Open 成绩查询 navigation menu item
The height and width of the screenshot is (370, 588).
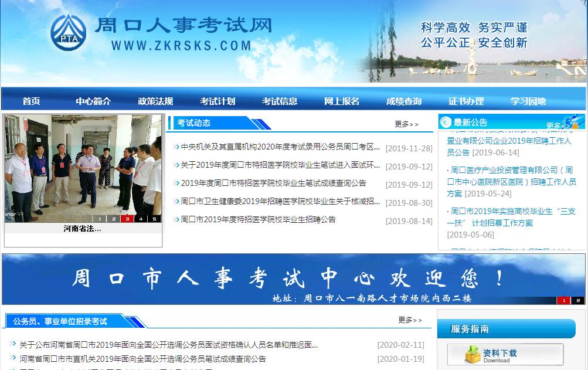point(404,101)
